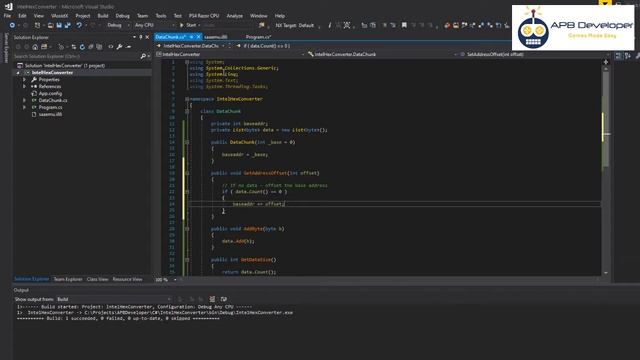640x360 pixels.
Task: Click the Save All toolbar icon
Action: coord(68,25)
